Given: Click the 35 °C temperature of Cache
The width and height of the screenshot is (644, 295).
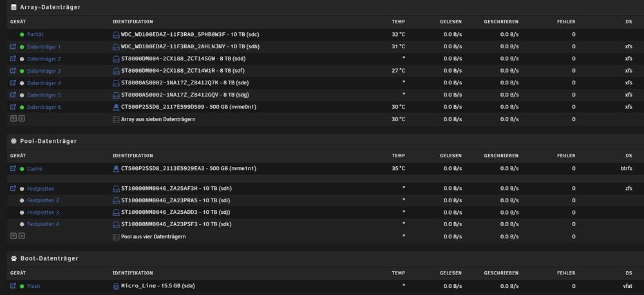Looking at the screenshot, I should click(399, 169).
